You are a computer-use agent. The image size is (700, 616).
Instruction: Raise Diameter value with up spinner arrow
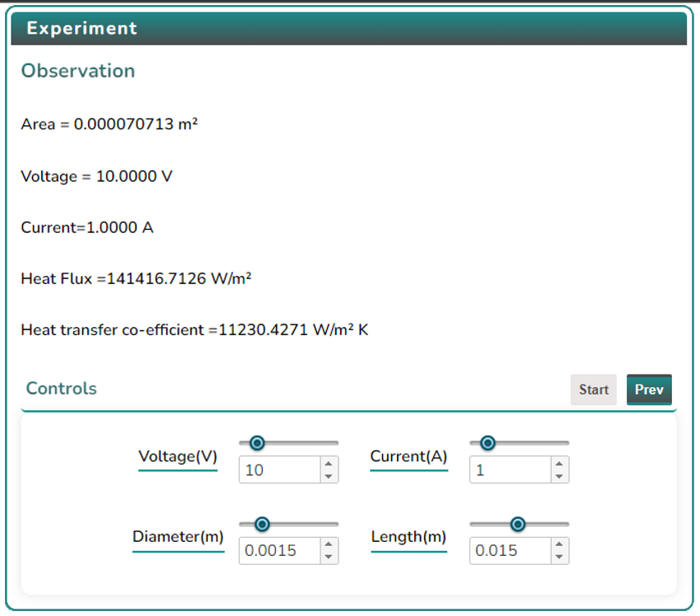point(329,545)
